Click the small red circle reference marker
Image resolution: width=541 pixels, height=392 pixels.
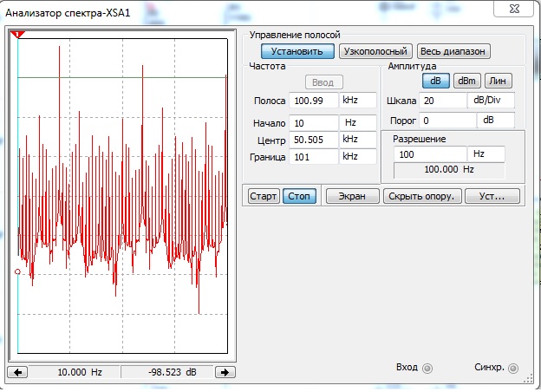tap(17, 271)
